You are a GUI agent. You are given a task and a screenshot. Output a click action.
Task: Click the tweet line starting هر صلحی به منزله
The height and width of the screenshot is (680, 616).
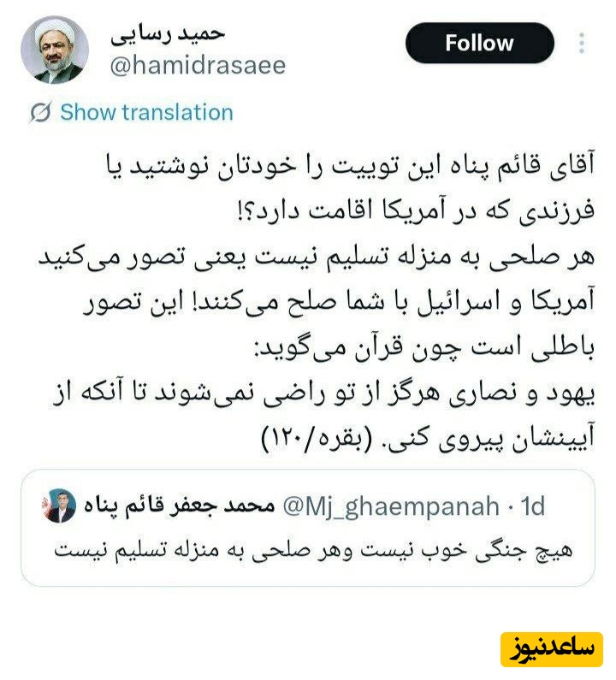click(317, 257)
